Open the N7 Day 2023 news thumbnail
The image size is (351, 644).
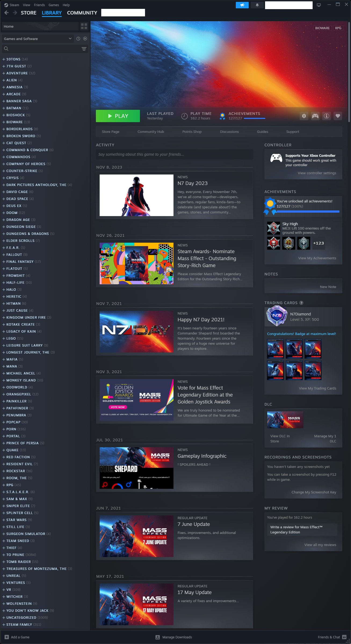[x=136, y=195]
